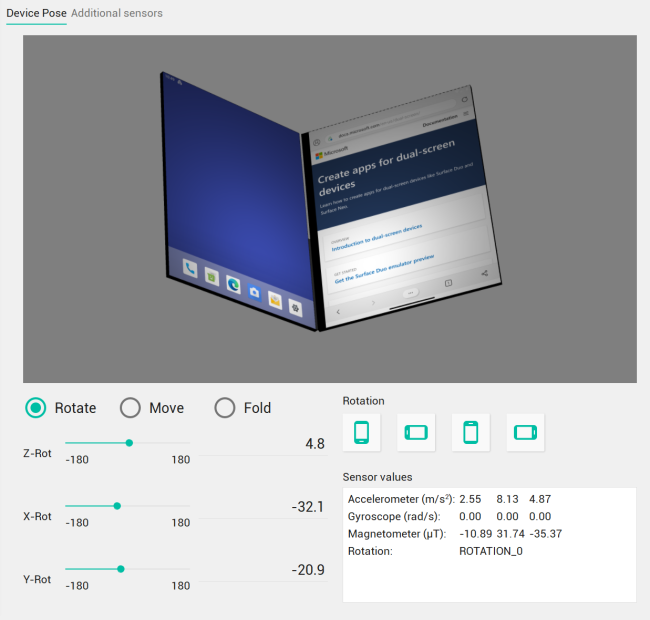
Task: Tap the blue Camera icon in device dock
Action: 254,293
